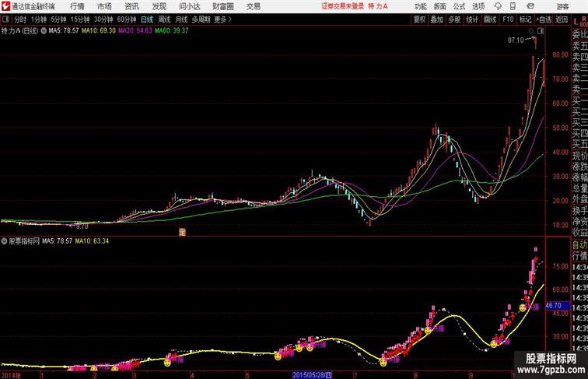588x379 pixels.
Task: Switch to the 5分钟 period tab
Action: (58, 19)
